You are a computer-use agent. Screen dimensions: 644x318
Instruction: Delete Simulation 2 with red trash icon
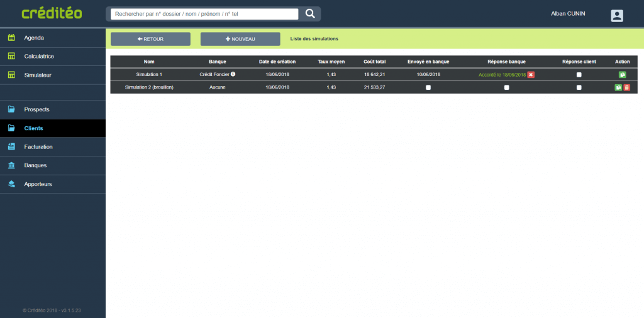pos(626,87)
